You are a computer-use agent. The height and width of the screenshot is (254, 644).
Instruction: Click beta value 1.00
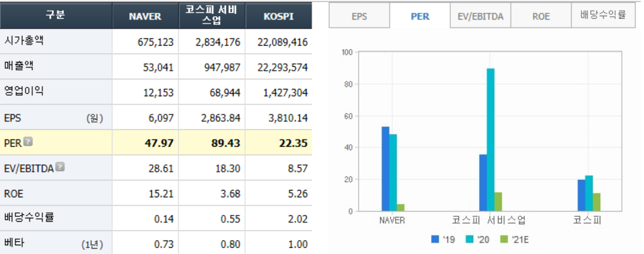click(x=297, y=245)
